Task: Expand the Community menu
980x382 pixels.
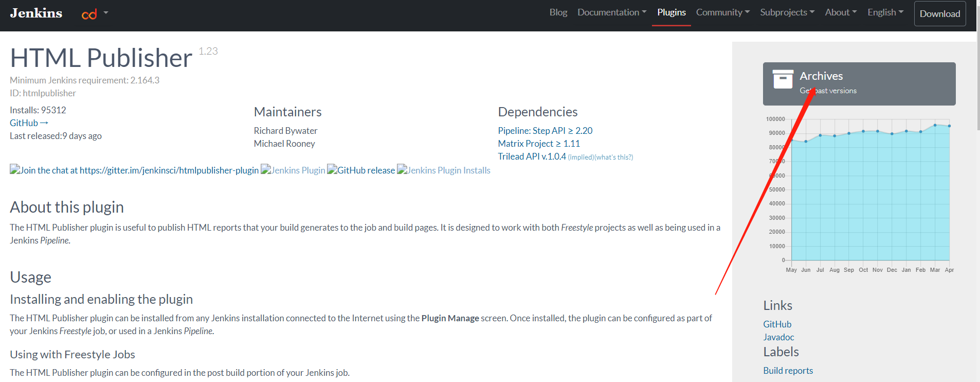Action: tap(723, 12)
